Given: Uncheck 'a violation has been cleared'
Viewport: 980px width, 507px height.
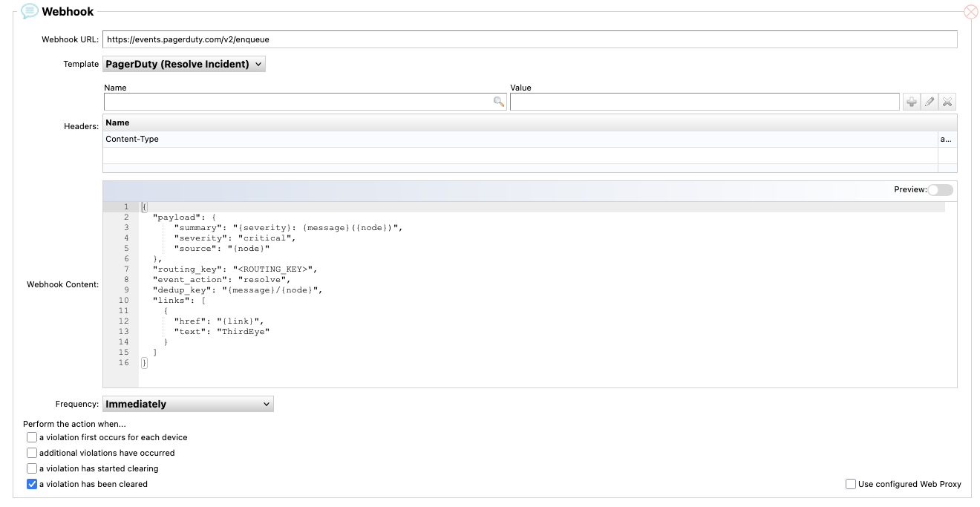Looking at the screenshot, I should tap(32, 484).
